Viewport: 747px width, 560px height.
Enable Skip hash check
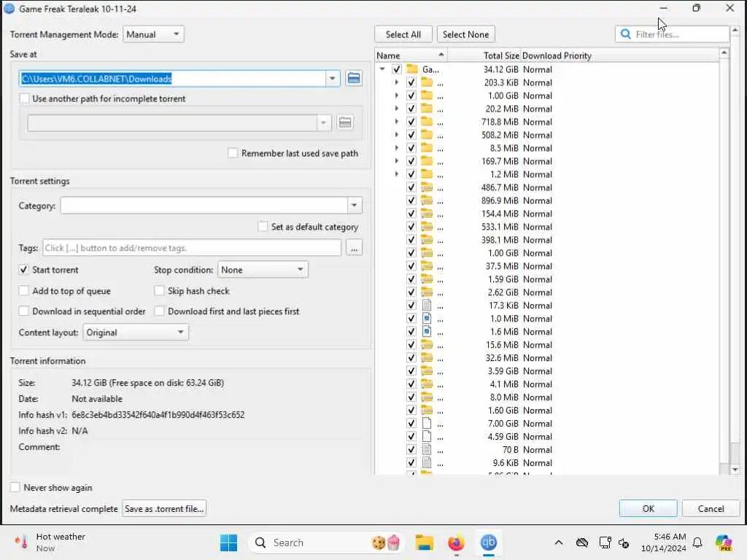click(x=160, y=290)
